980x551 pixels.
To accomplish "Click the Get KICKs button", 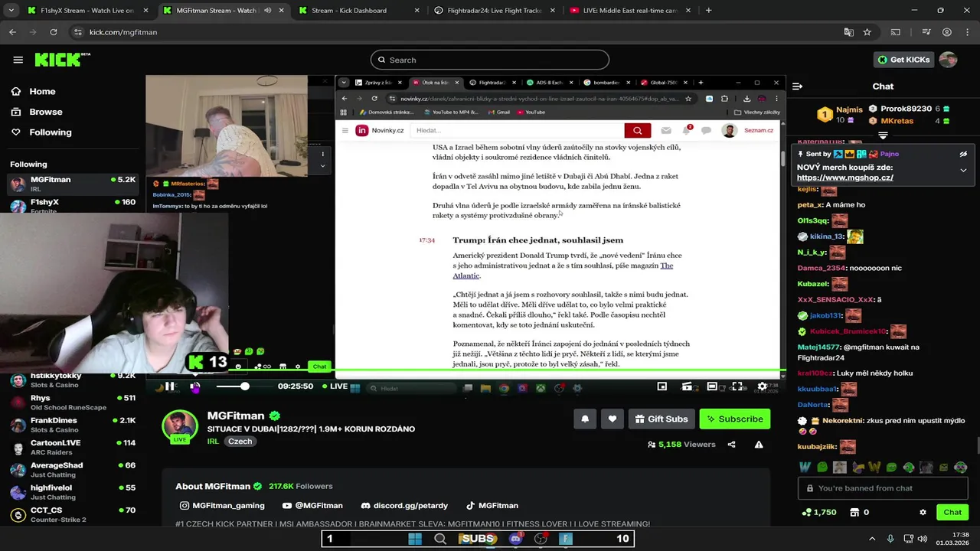I will click(x=904, y=60).
